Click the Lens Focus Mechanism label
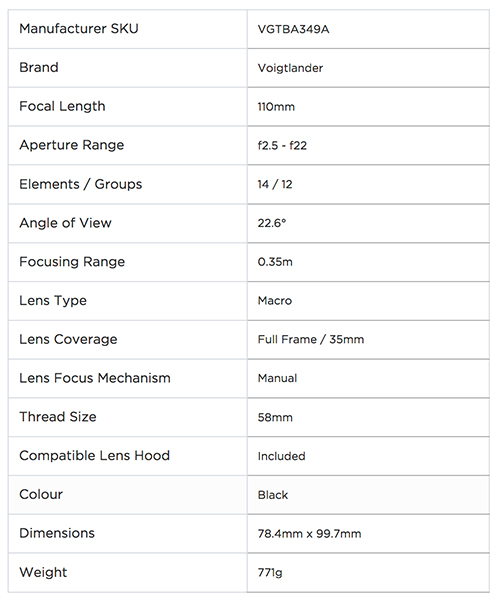 95,378
